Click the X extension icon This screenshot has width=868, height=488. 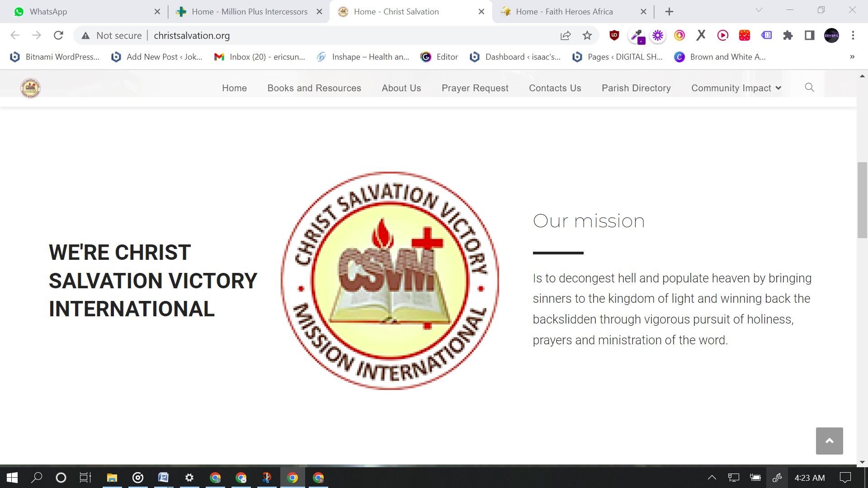tap(701, 35)
